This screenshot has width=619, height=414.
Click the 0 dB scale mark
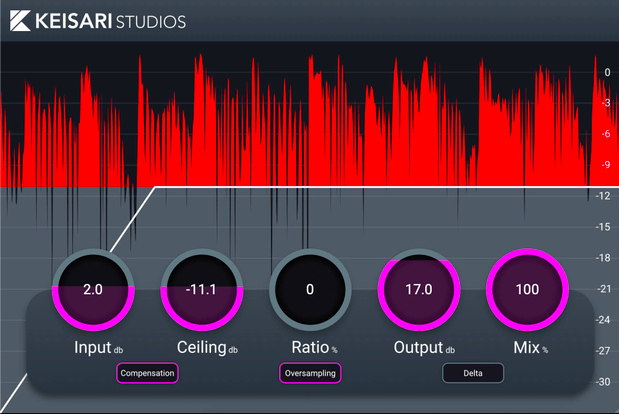tap(607, 72)
